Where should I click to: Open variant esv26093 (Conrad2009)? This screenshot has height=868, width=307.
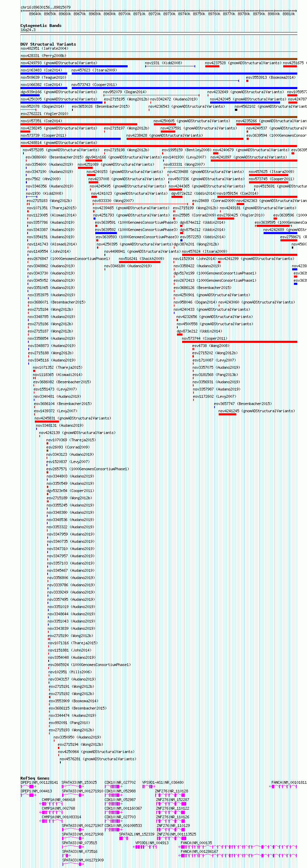tap(68, 447)
